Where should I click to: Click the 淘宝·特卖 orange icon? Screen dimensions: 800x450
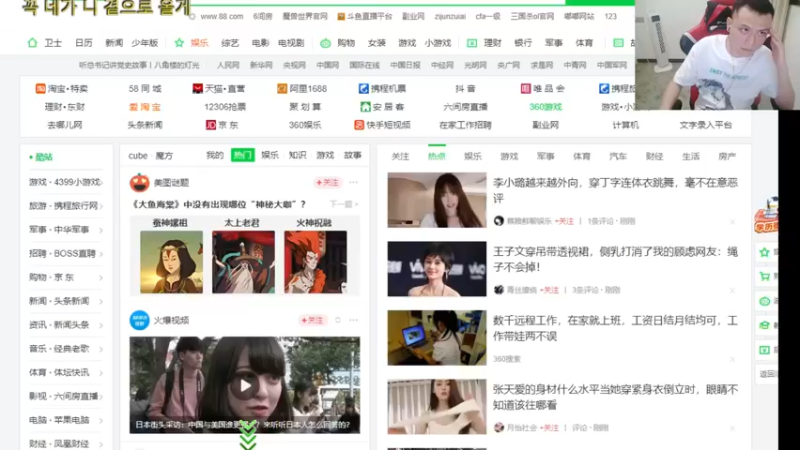click(x=40, y=89)
